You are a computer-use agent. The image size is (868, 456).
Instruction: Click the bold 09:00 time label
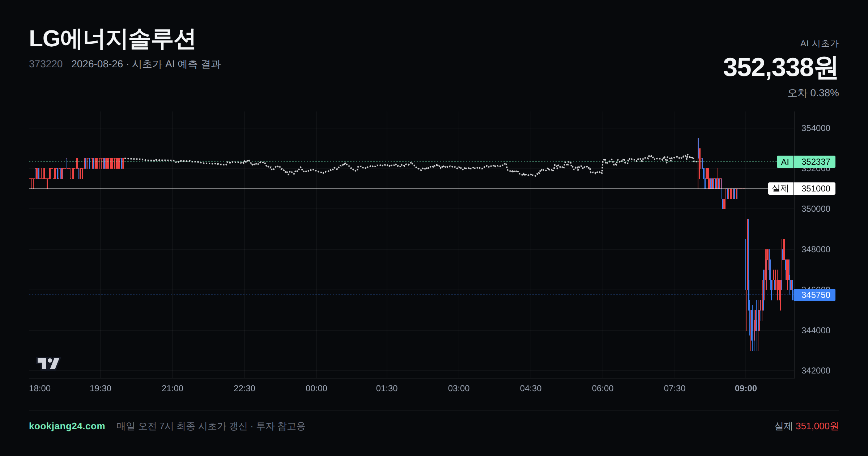coord(746,388)
